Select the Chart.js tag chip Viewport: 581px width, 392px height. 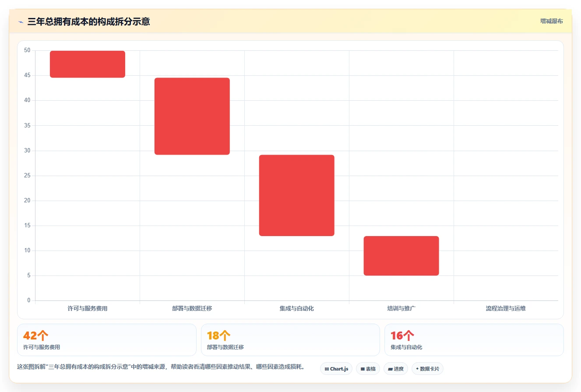(336, 369)
